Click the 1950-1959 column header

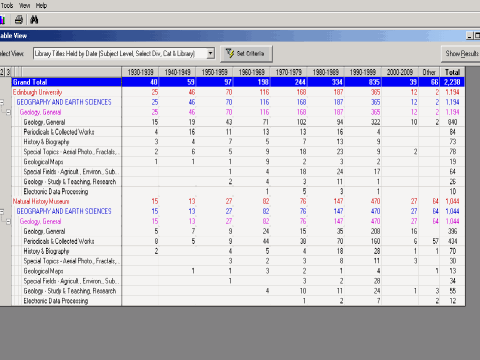pos(214,72)
